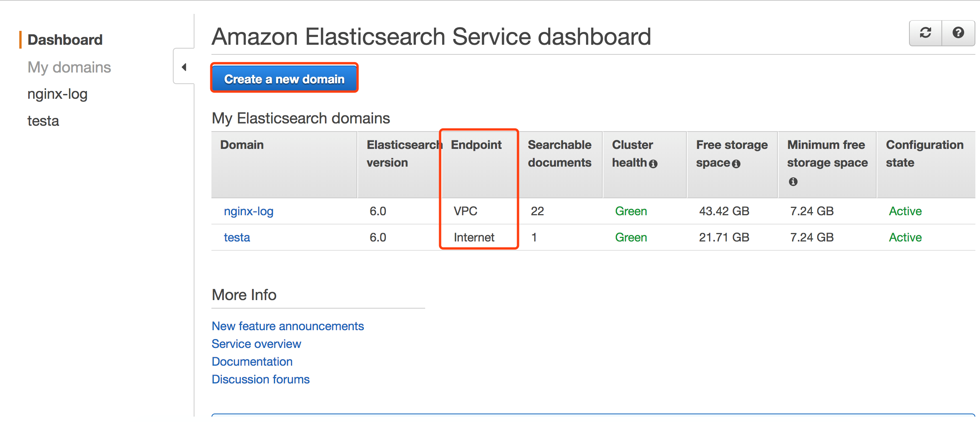This screenshot has height=422, width=980.
Task: Open the help question mark icon
Action: click(x=958, y=33)
